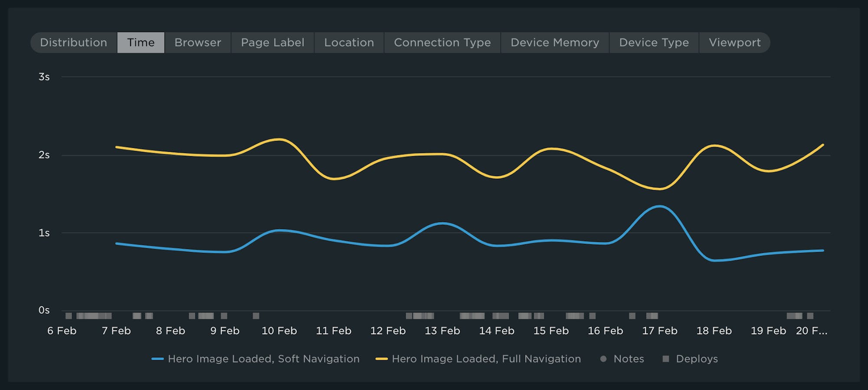Click the Deploys square icon in legend
This screenshot has height=390, width=868.
coord(666,359)
